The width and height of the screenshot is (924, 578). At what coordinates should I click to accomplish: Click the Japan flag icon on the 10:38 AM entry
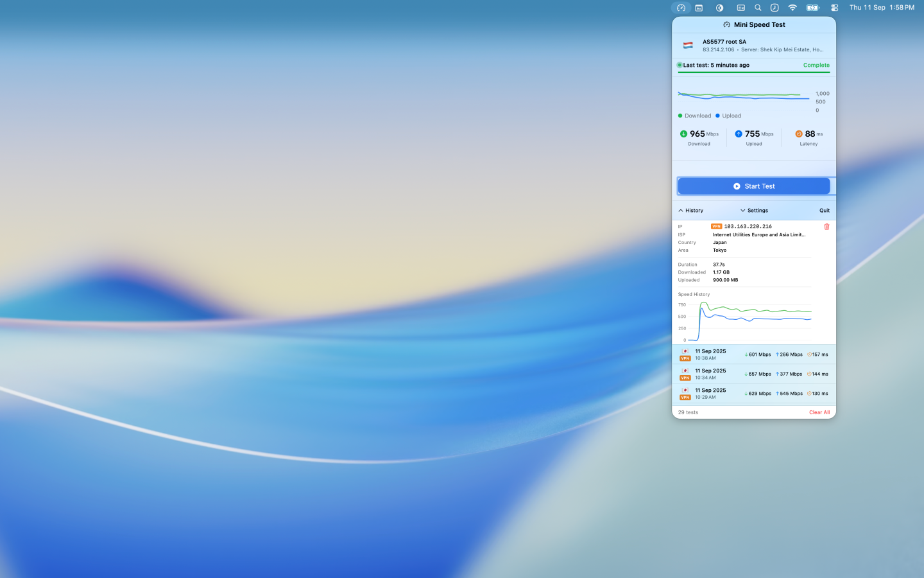685,351
